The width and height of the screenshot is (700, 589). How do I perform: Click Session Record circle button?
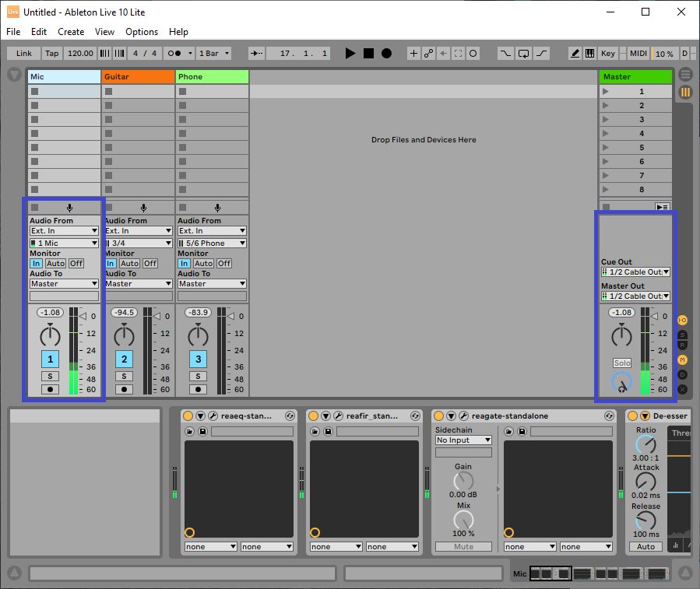point(473,54)
